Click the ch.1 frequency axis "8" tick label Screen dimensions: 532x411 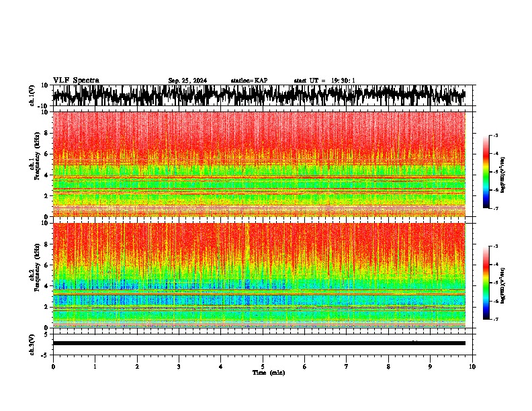pyautogui.click(x=46, y=133)
